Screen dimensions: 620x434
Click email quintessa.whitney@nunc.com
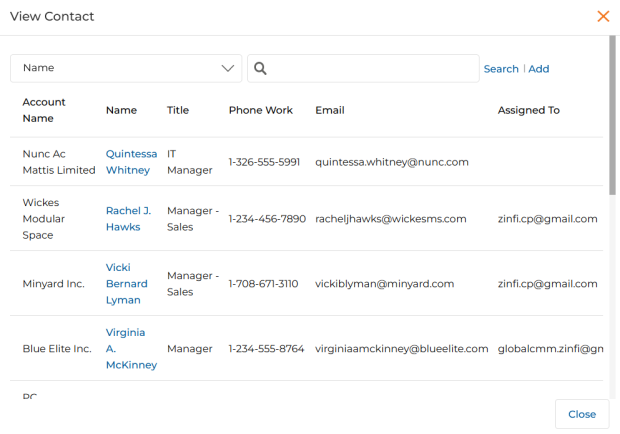[x=392, y=162]
